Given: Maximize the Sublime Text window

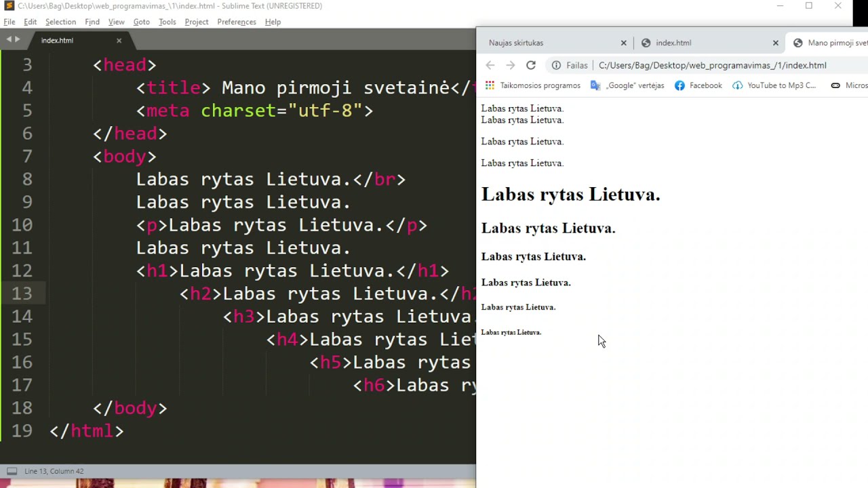Looking at the screenshot, I should (808, 6).
